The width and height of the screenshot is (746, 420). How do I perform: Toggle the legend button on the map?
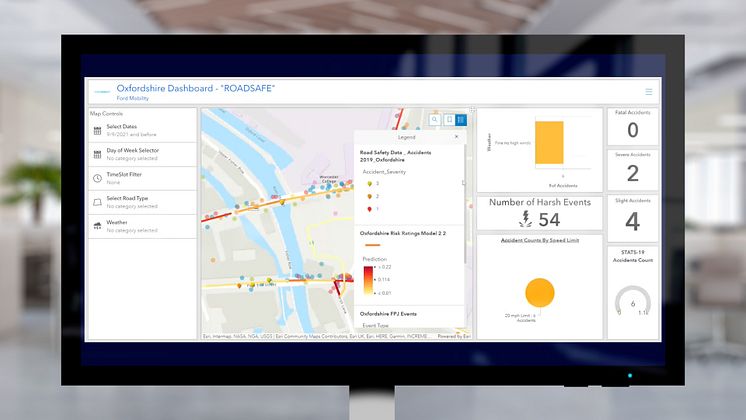point(461,120)
